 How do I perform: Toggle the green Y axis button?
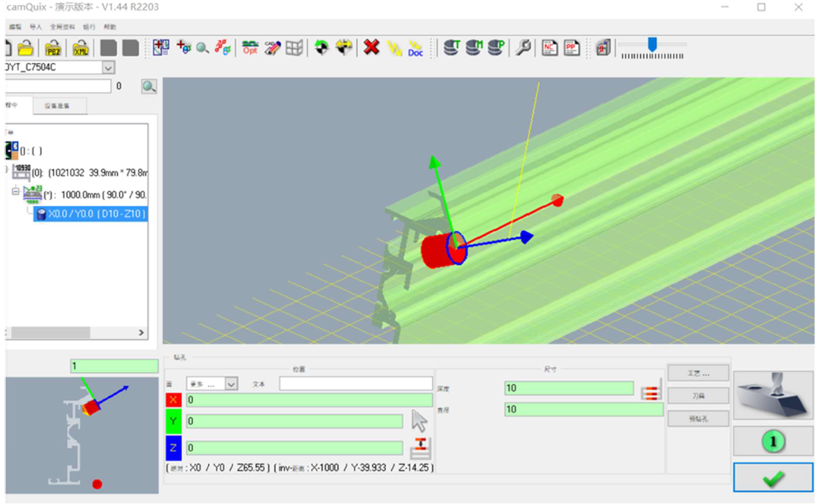pyautogui.click(x=174, y=422)
